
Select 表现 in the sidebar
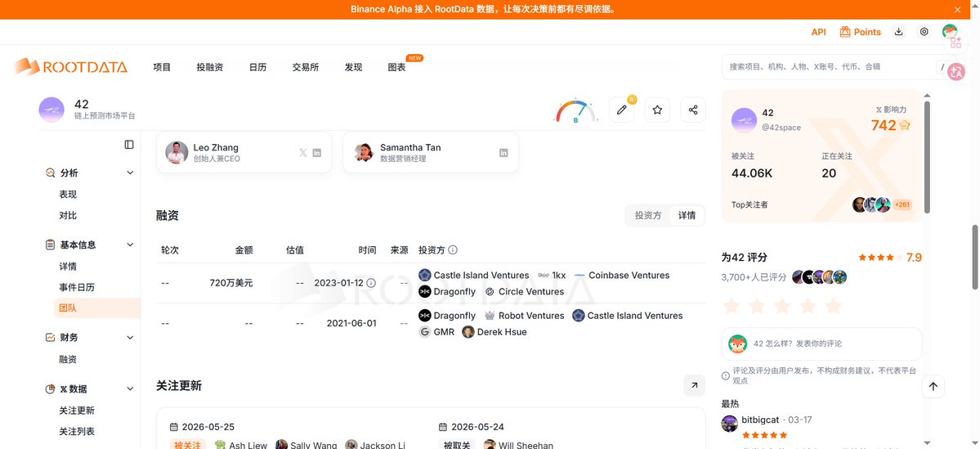(x=68, y=195)
